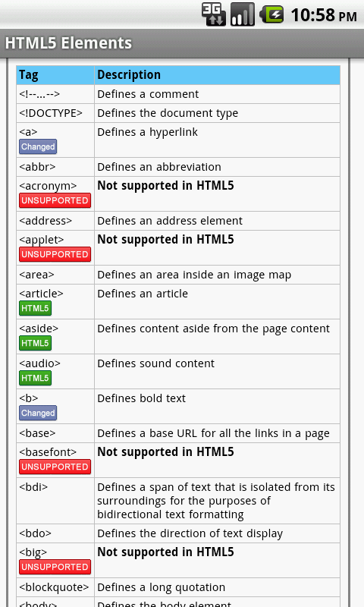The height and width of the screenshot is (607, 364).
Task: Open the <abbr> tag entry
Action: coord(37,167)
